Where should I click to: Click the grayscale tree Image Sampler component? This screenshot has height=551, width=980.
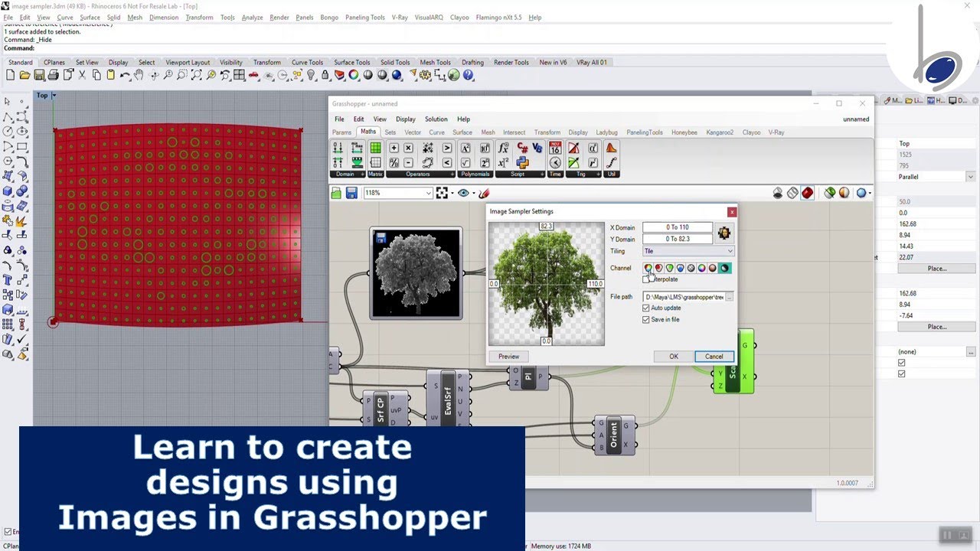[x=416, y=273]
